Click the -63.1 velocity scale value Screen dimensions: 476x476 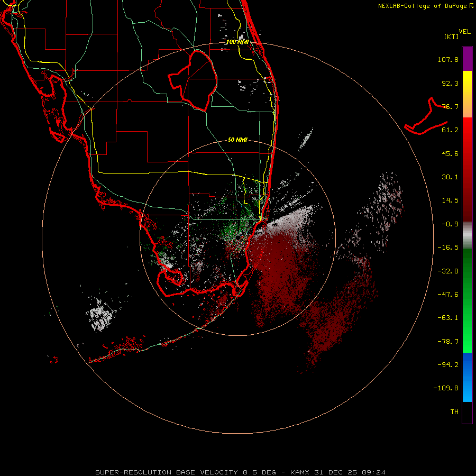pos(448,318)
